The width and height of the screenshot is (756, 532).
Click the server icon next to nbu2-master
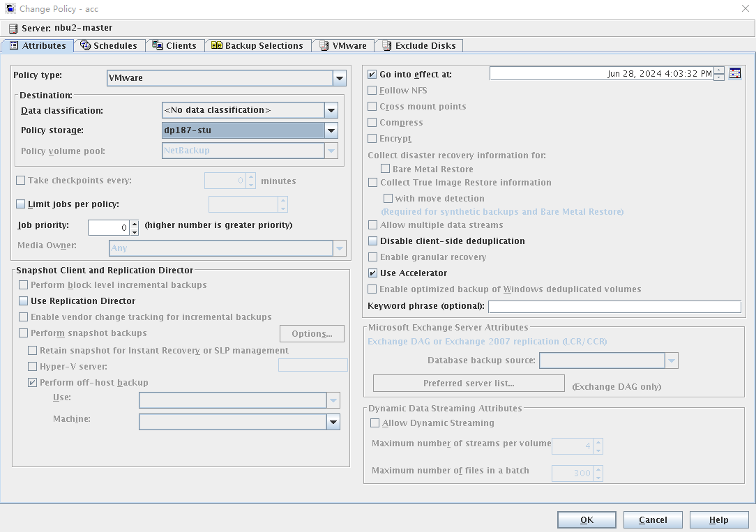pyautogui.click(x=13, y=29)
